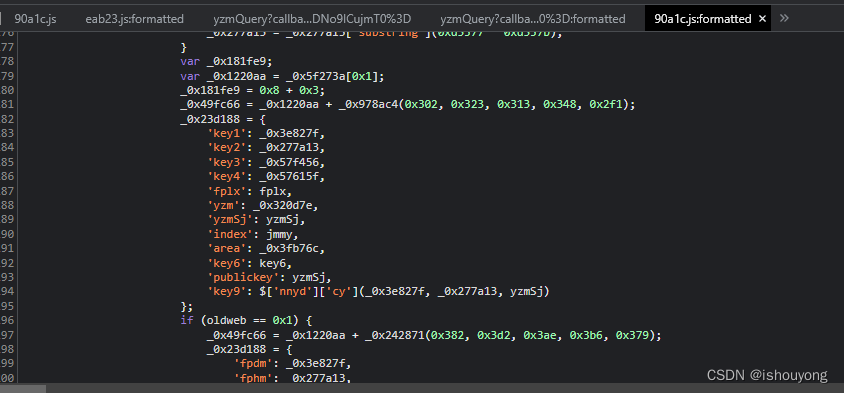
Task: Click the '_0x57f456' variable
Action: 289,162
